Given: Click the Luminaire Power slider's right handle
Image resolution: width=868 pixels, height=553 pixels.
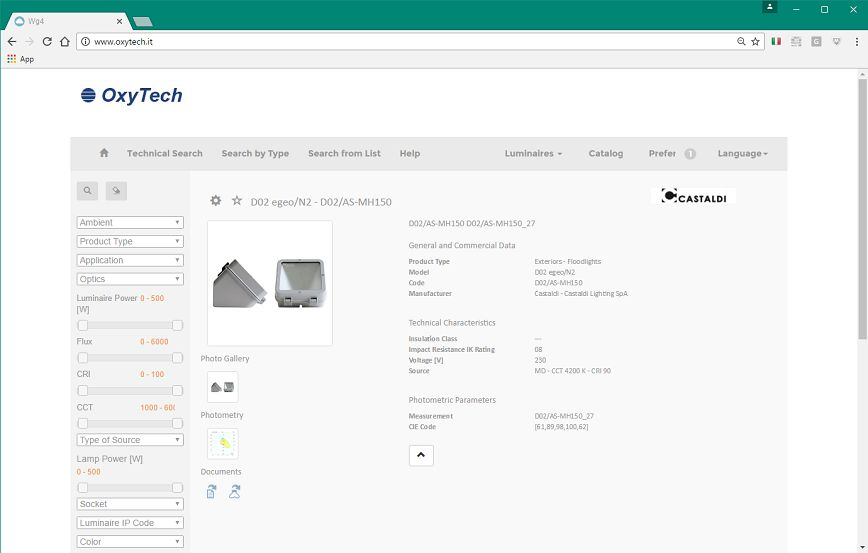Looking at the screenshot, I should click(x=177, y=325).
